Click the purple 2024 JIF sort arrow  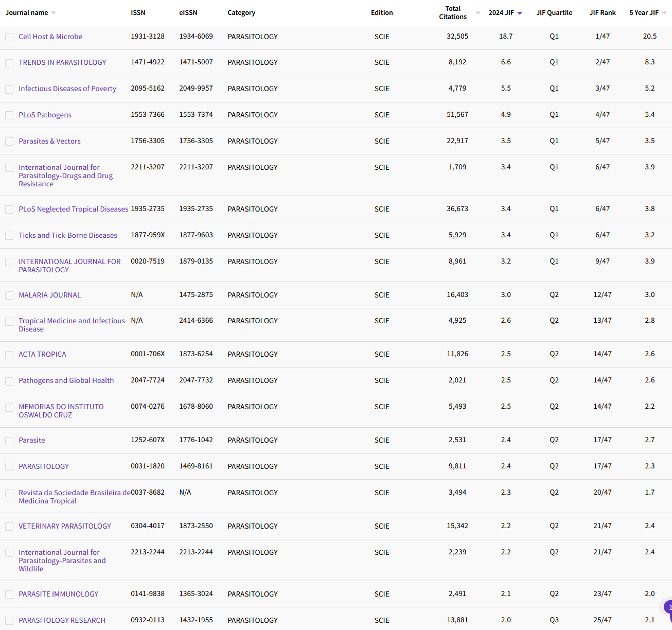tap(520, 13)
